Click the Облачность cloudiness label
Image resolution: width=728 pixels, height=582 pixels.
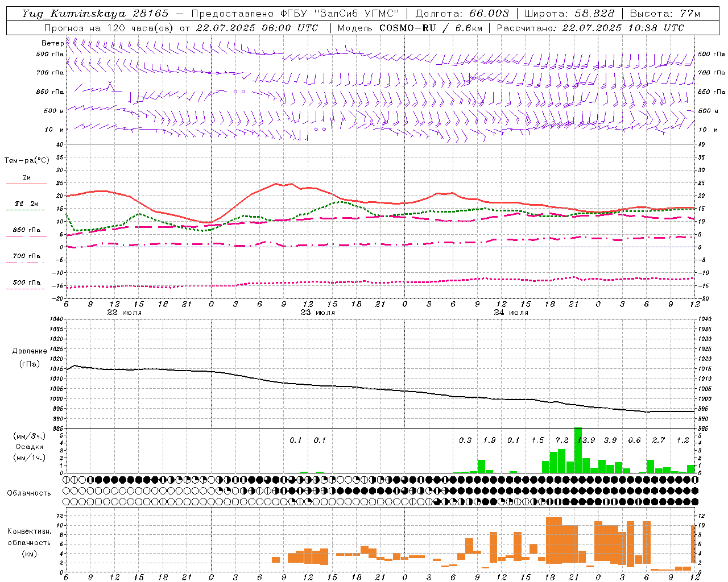pyautogui.click(x=29, y=493)
